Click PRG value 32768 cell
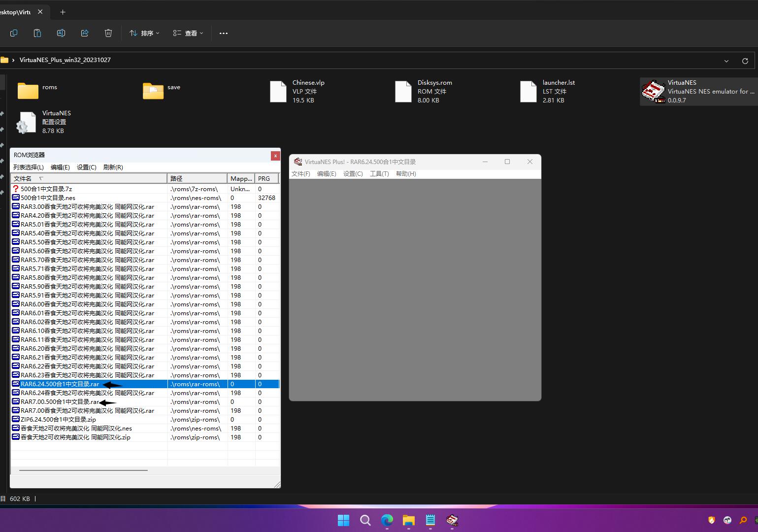Screen dimensions: 758x532 (x=266, y=198)
